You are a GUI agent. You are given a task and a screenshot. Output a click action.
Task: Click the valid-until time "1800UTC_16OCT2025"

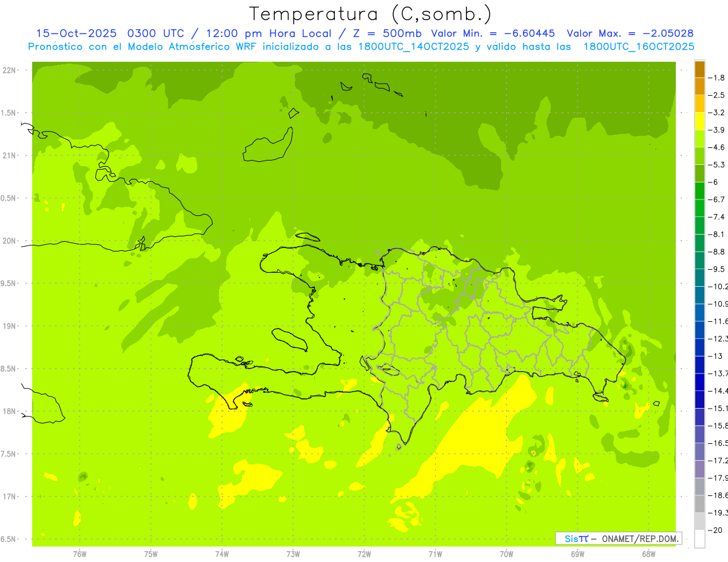point(639,47)
